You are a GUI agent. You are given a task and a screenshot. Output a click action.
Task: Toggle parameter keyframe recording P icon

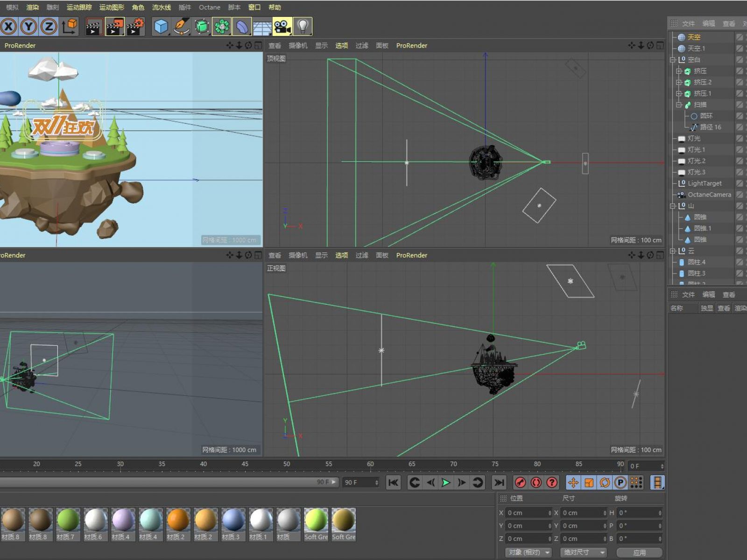click(x=620, y=483)
